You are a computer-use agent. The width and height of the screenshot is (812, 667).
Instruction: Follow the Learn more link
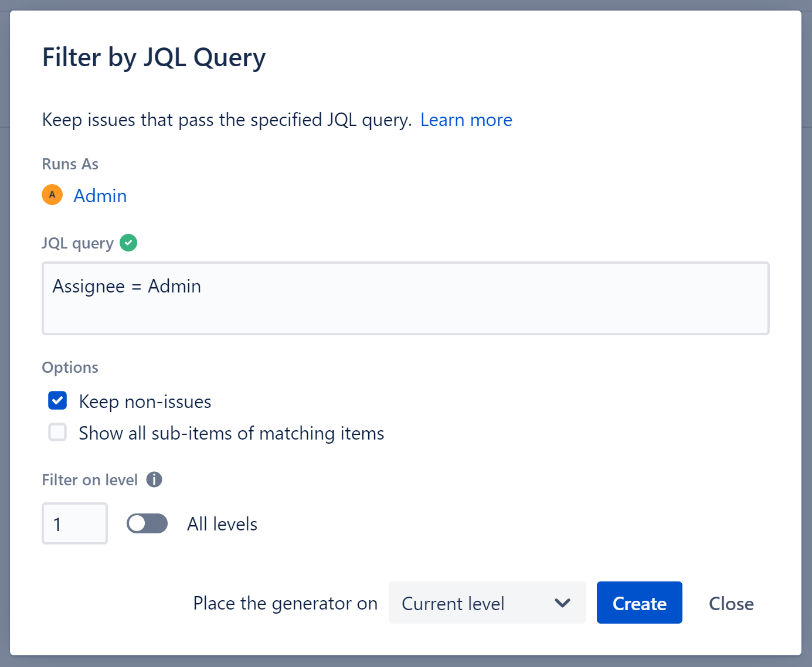(x=466, y=120)
